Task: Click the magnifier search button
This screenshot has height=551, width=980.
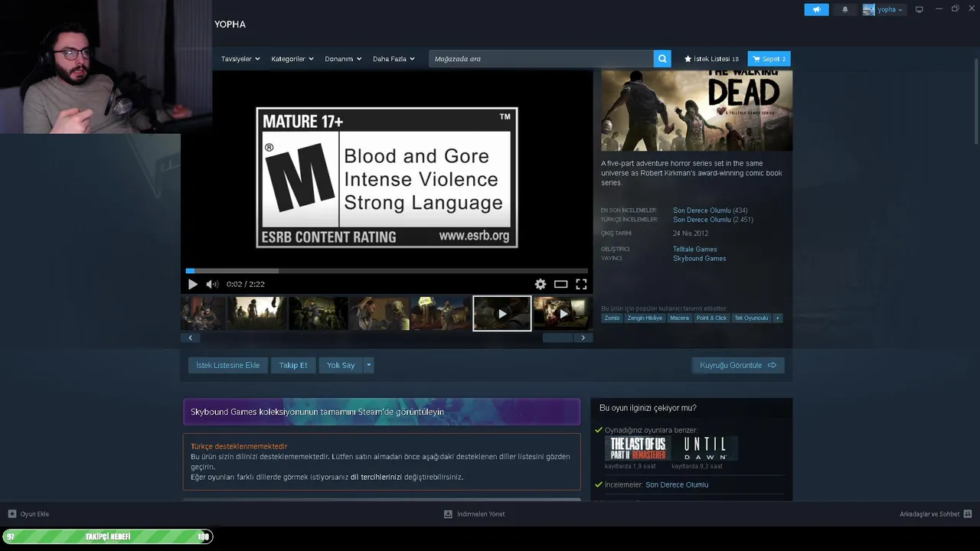Action: [662, 59]
